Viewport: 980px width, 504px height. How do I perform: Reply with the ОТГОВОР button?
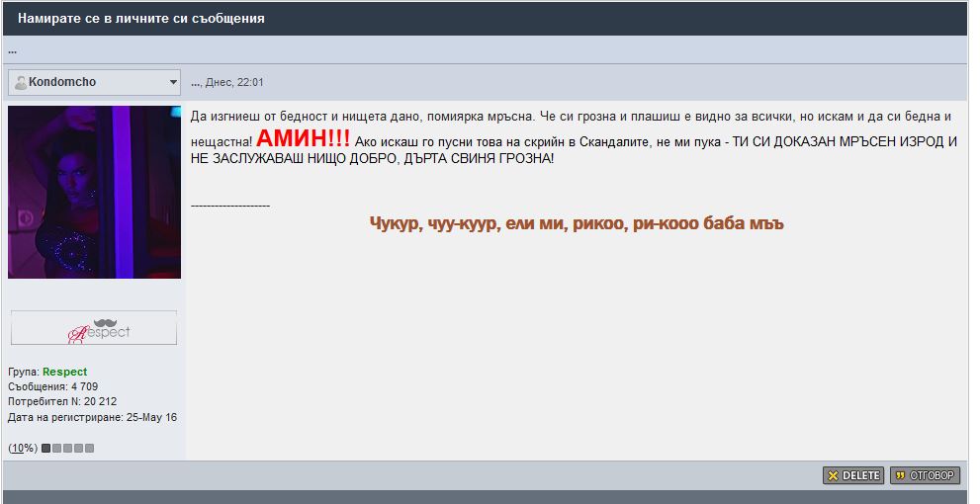[x=925, y=475]
